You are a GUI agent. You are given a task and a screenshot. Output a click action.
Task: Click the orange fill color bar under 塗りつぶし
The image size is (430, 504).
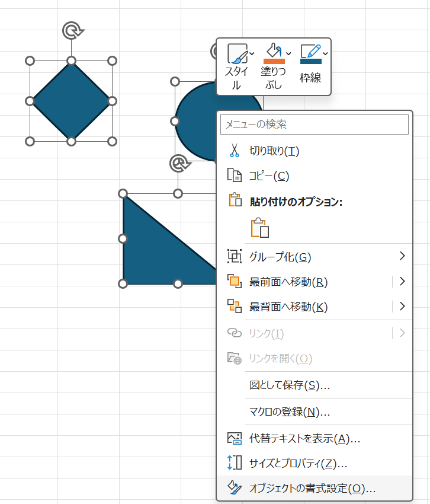pyautogui.click(x=273, y=61)
